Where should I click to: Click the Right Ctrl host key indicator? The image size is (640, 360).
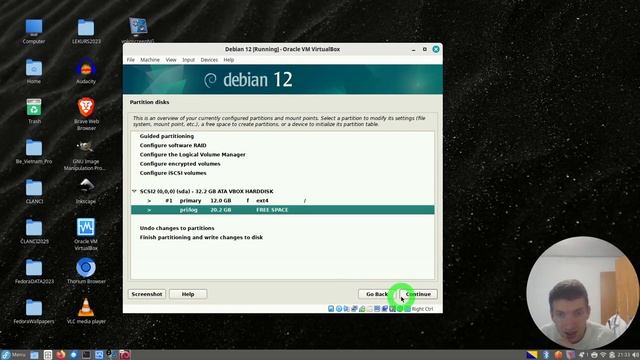tap(422, 309)
